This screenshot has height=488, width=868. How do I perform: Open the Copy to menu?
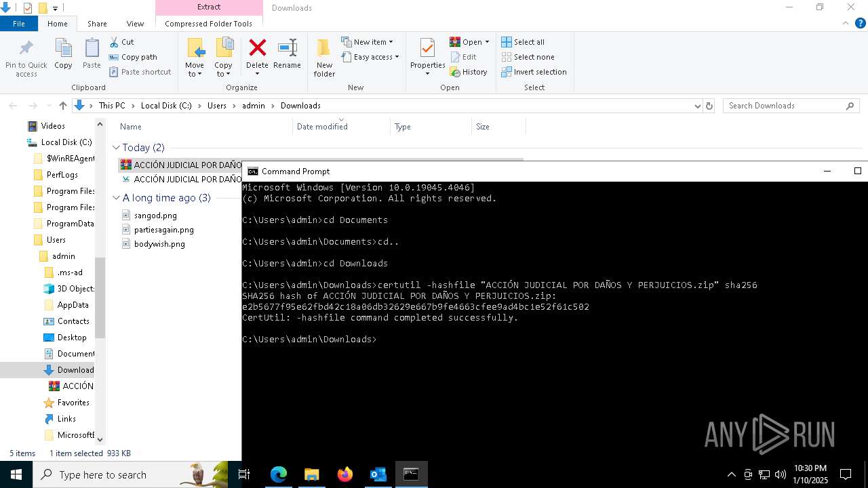tap(223, 58)
